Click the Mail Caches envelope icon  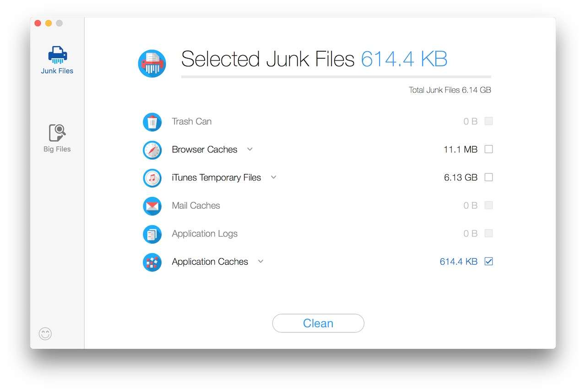coord(152,206)
